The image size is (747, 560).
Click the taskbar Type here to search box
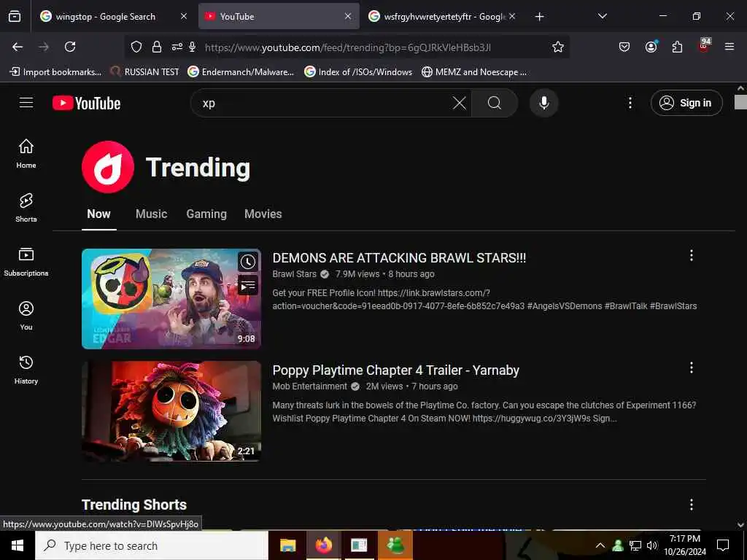(x=152, y=545)
